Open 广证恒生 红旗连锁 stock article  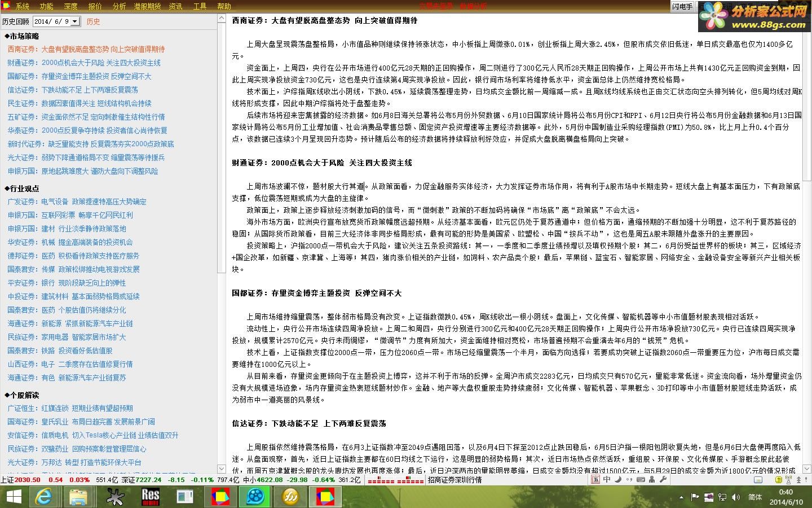pos(70,408)
